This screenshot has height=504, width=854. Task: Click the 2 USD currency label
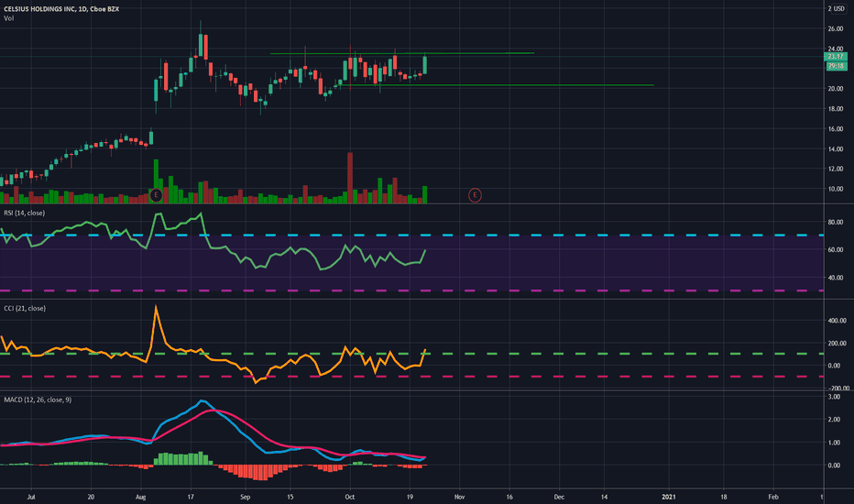point(836,9)
